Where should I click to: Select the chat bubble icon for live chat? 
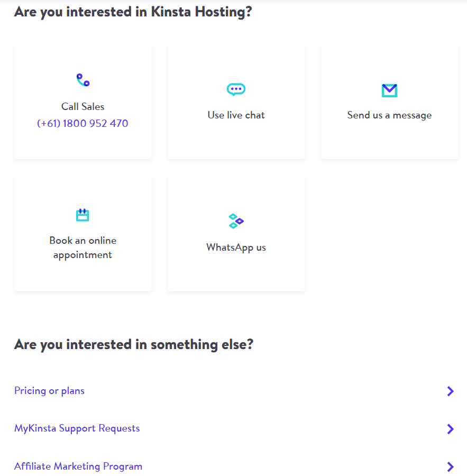pyautogui.click(x=236, y=89)
